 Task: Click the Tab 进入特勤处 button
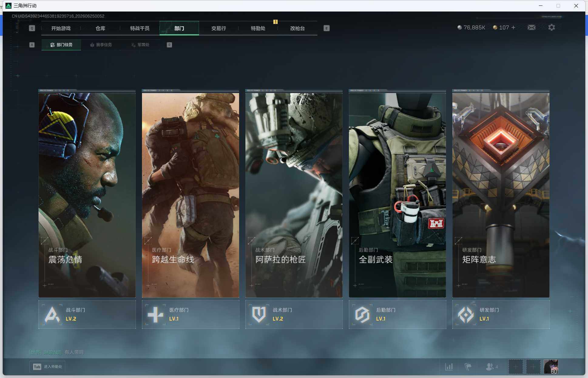pyautogui.click(x=47, y=367)
